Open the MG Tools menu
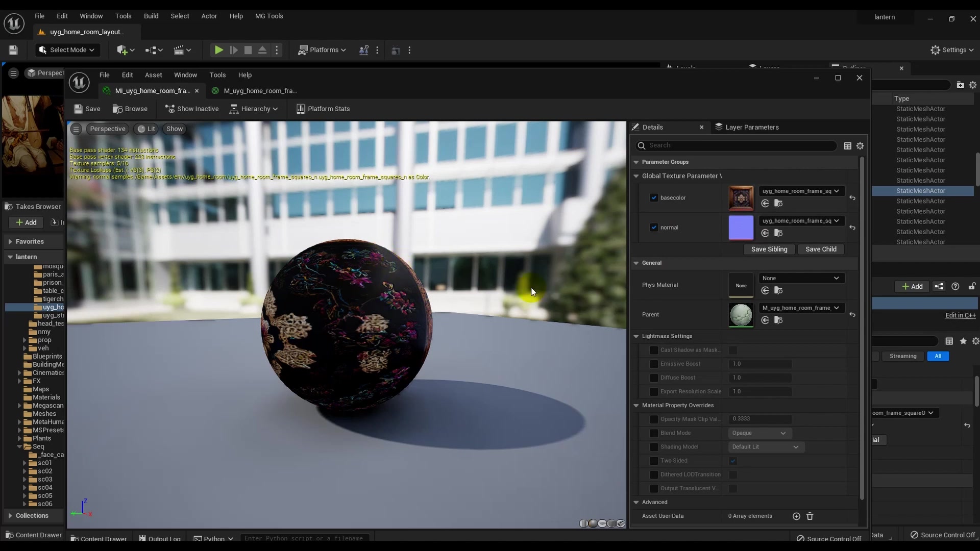Image resolution: width=980 pixels, height=551 pixels. click(x=269, y=16)
